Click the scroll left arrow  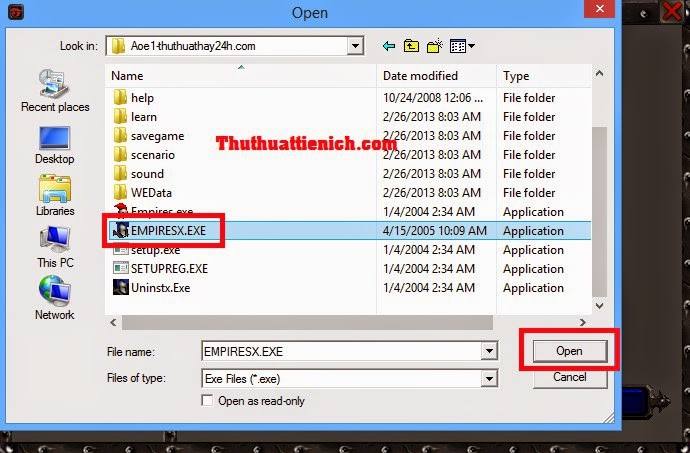click(x=113, y=322)
